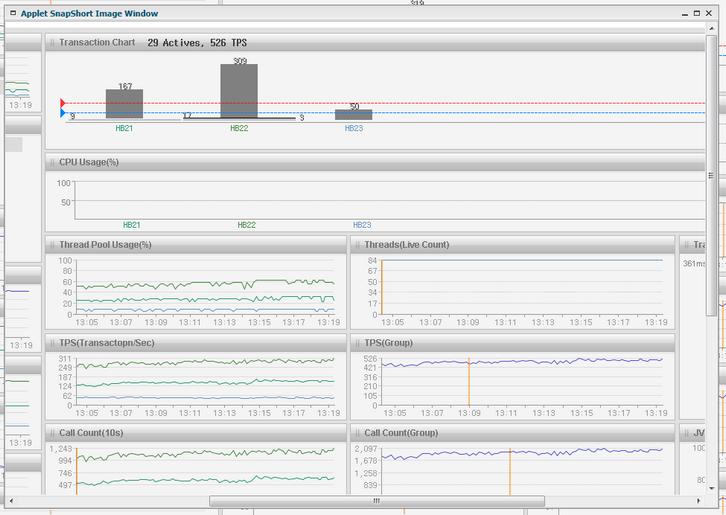
Task: Select the HB22 bar showing 309
Action: pos(239,92)
